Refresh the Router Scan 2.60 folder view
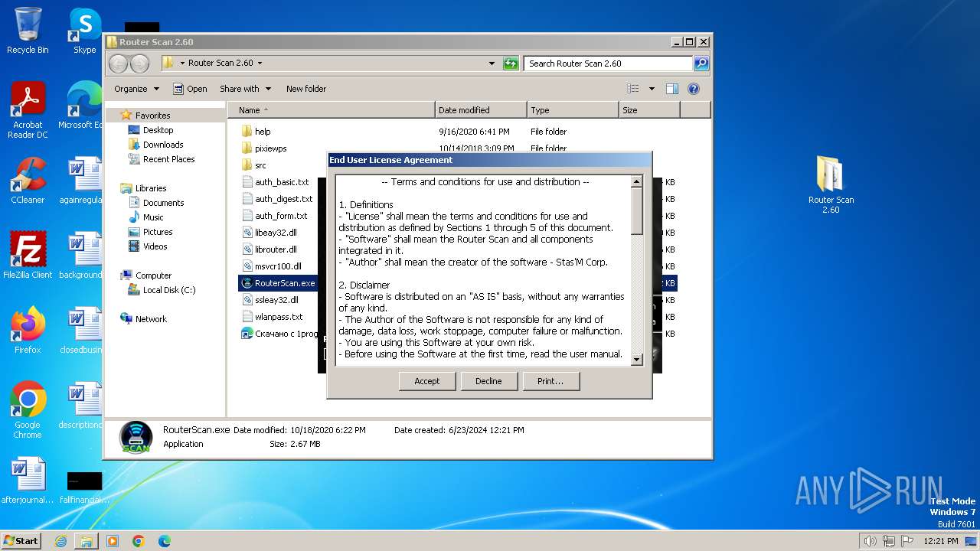Screen dimensions: 980x551 click(511, 64)
